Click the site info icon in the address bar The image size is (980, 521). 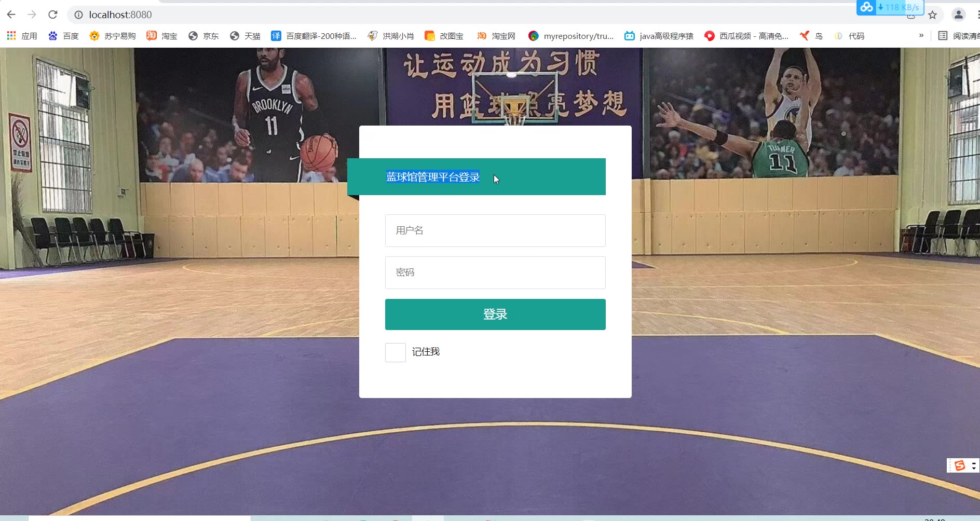78,15
